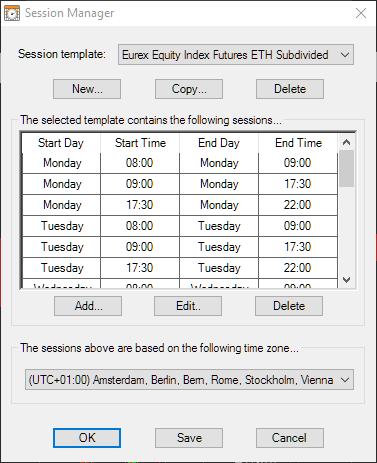The width and height of the screenshot is (377, 463).
Task: Open the Session template dropdown
Action: click(236, 55)
